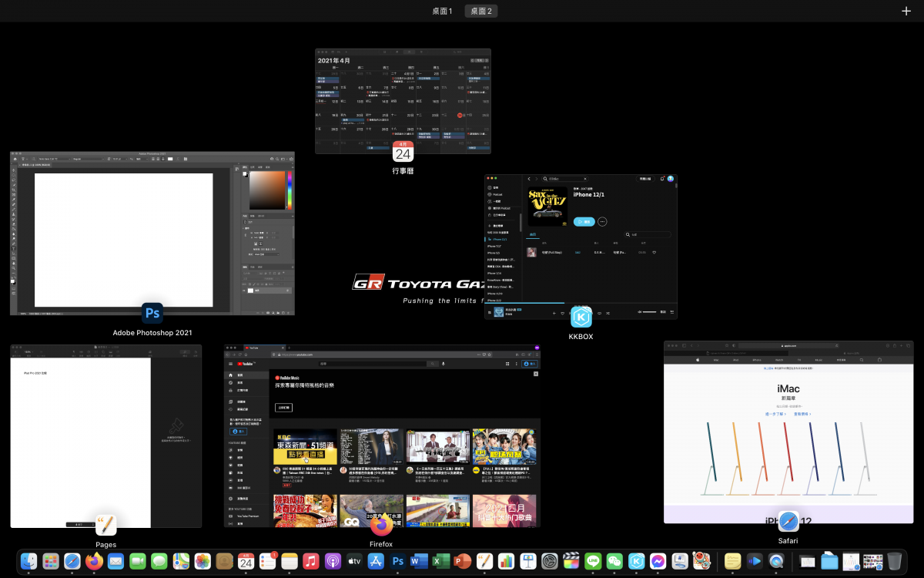Add a new desktop with plus button
The width and height of the screenshot is (924, 578).
pyautogui.click(x=906, y=11)
